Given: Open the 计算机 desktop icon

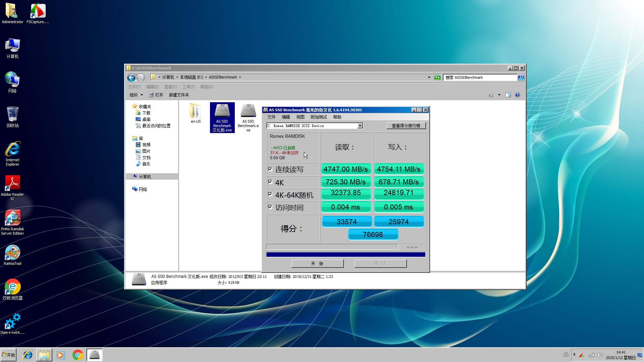Looking at the screenshot, I should [x=12, y=49].
